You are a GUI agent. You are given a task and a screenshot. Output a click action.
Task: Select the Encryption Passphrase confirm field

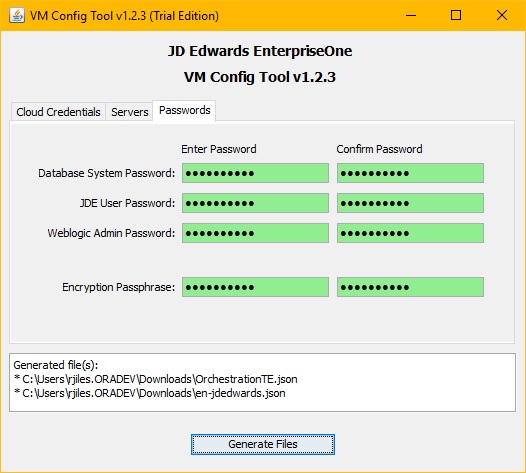point(410,287)
